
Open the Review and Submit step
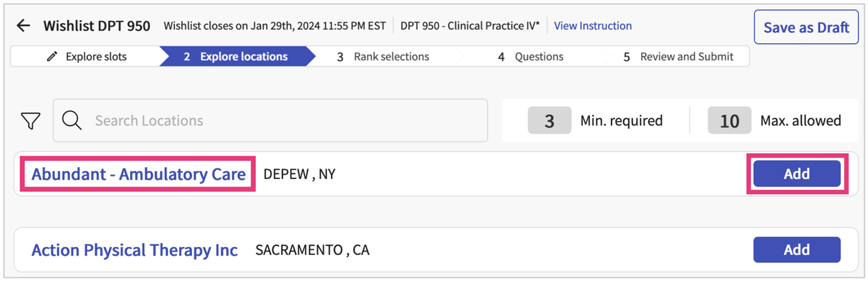point(679,57)
